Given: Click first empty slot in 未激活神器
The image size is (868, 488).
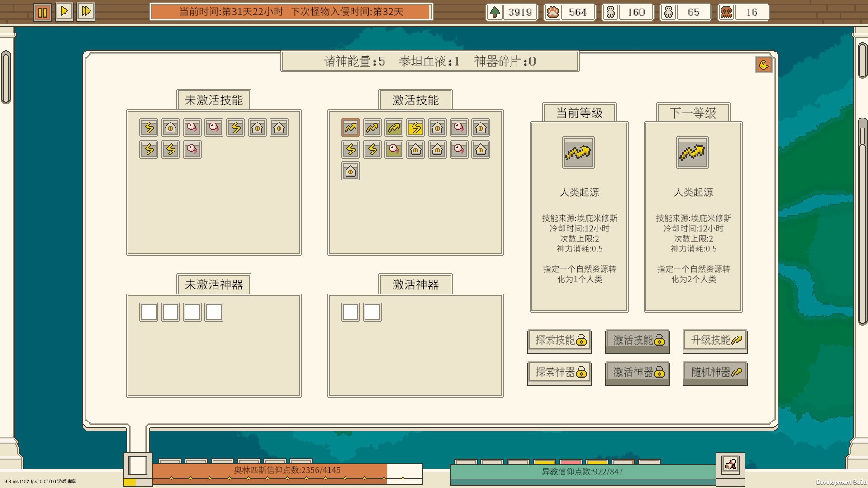Looking at the screenshot, I should pyautogui.click(x=149, y=312).
